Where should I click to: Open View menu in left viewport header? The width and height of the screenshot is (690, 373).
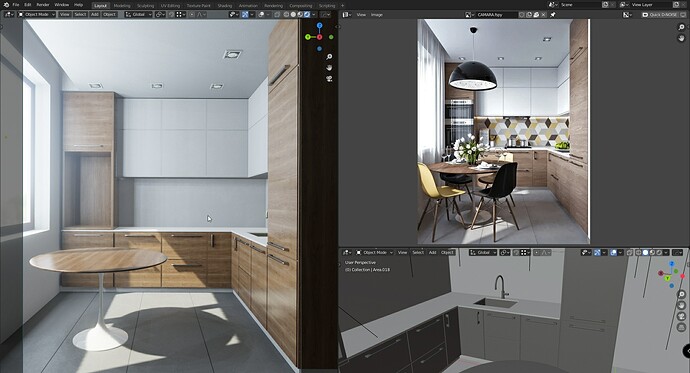(65, 15)
